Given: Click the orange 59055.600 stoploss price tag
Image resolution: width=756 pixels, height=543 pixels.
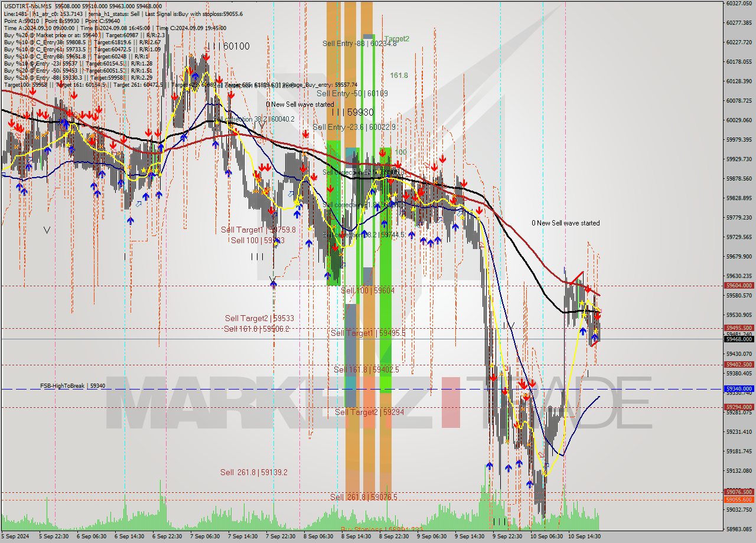Looking at the screenshot, I should click(x=738, y=499).
